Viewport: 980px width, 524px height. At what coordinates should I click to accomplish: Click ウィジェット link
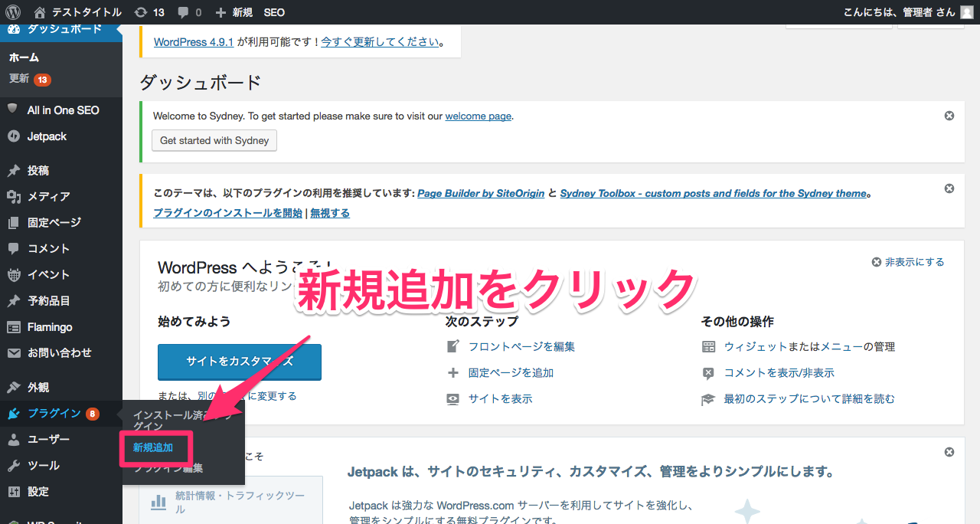tap(756, 346)
